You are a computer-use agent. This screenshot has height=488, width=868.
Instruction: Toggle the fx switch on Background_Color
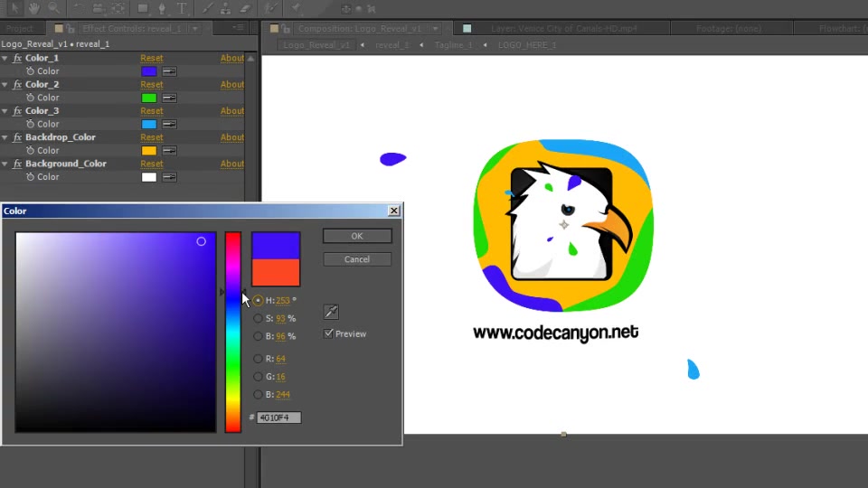[x=17, y=164]
